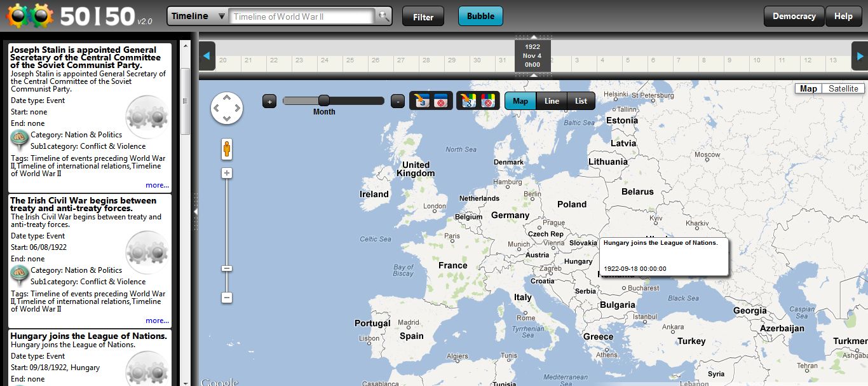The height and width of the screenshot is (386, 868).
Task: Pan the map up with the arrow
Action: [x=227, y=97]
